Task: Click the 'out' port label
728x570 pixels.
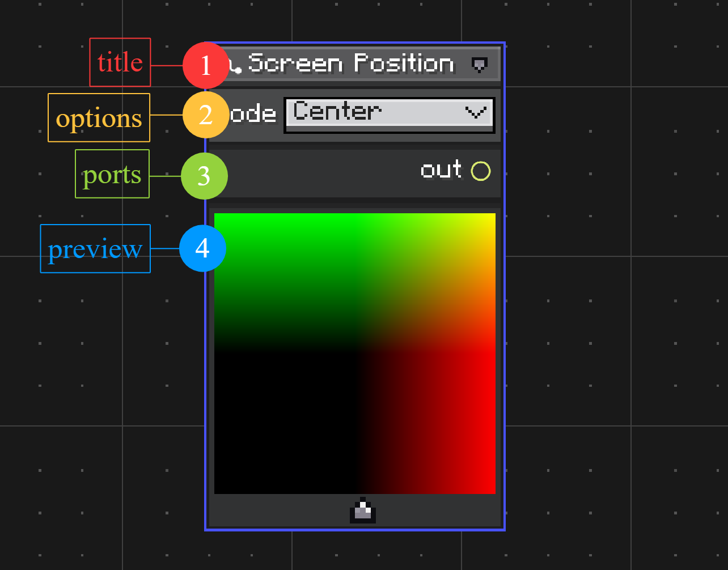Action: [441, 170]
